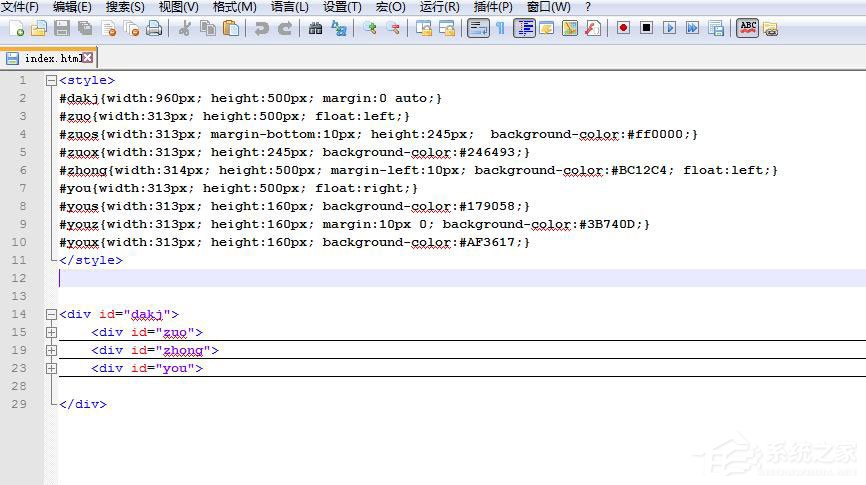Open the 编辑(E) menu
The height and width of the screenshot is (485, 866).
(x=72, y=7)
